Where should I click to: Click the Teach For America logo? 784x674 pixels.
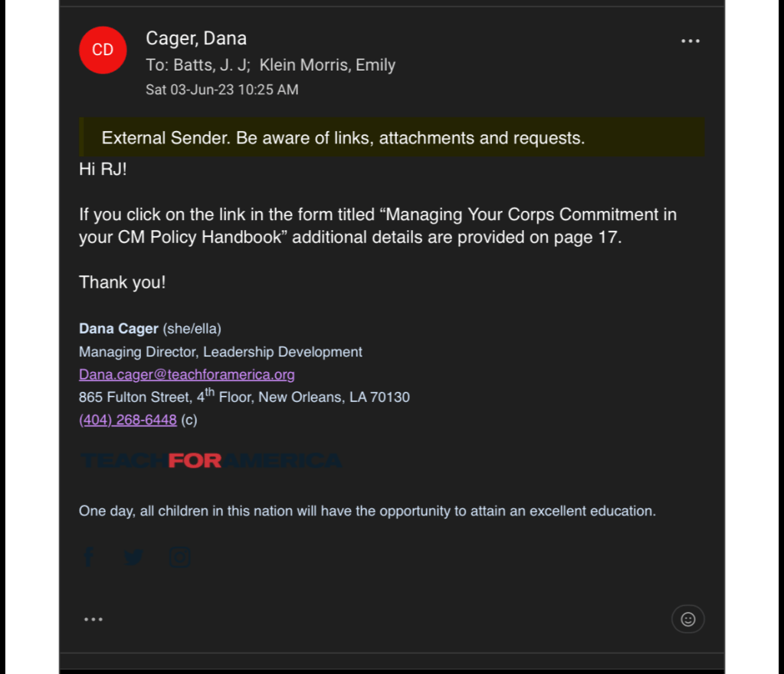pyautogui.click(x=211, y=461)
